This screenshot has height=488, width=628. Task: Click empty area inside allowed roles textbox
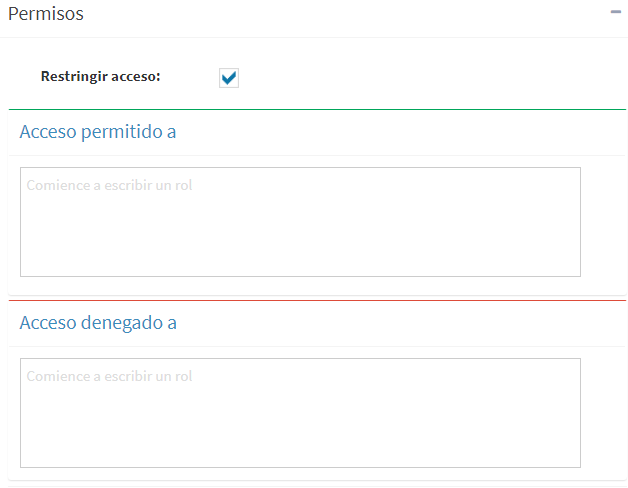300,236
